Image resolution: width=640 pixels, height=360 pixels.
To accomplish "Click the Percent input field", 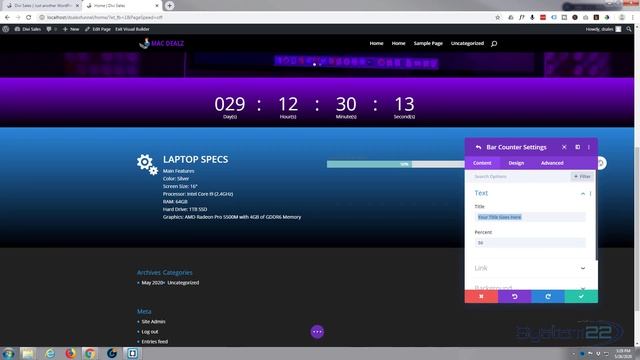I will pyautogui.click(x=530, y=243).
